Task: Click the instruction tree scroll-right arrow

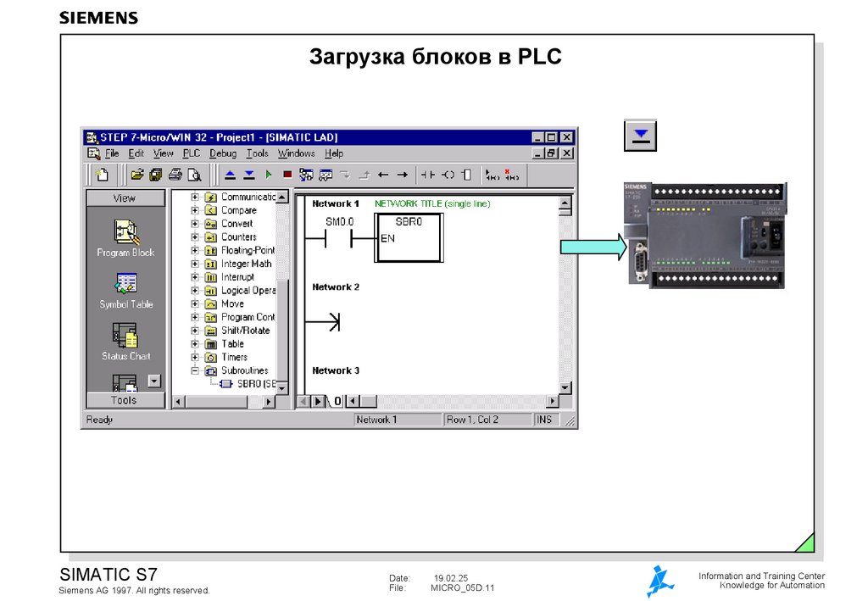Action: pyautogui.click(x=269, y=401)
